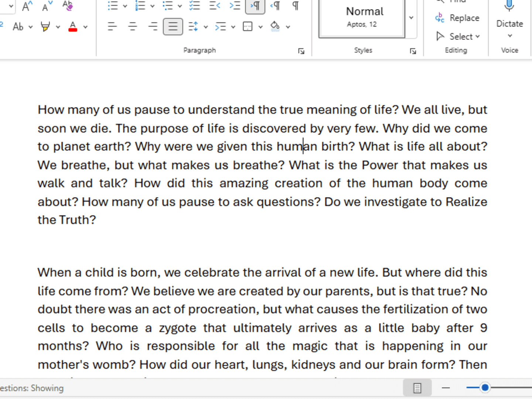This screenshot has width=532, height=399.
Task: Open the text highlight color dropdown arrow
Action: 58,27
